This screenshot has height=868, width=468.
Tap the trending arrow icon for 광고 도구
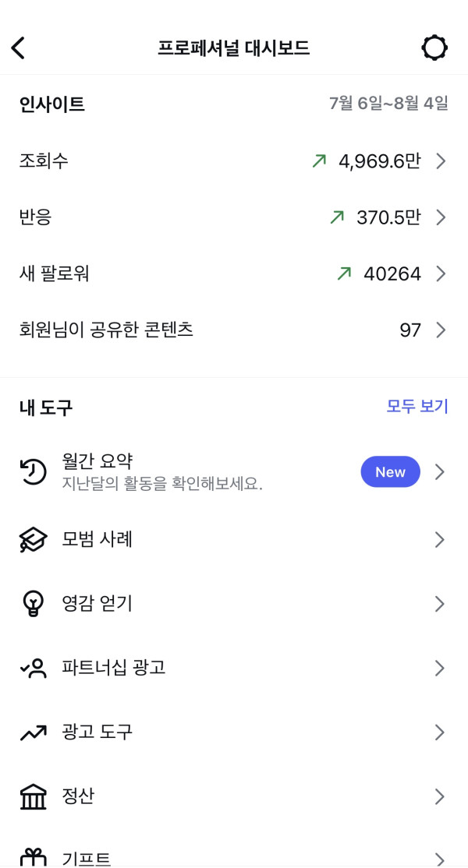33,732
